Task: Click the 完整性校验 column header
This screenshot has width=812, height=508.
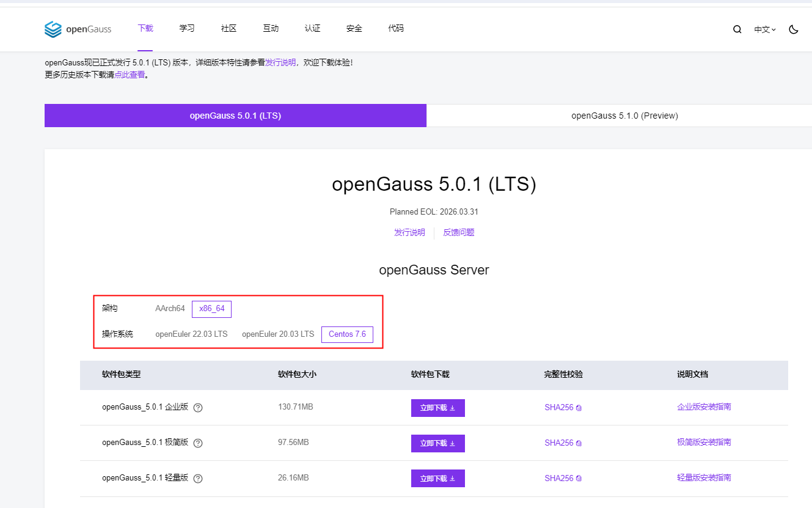Action: click(x=563, y=374)
